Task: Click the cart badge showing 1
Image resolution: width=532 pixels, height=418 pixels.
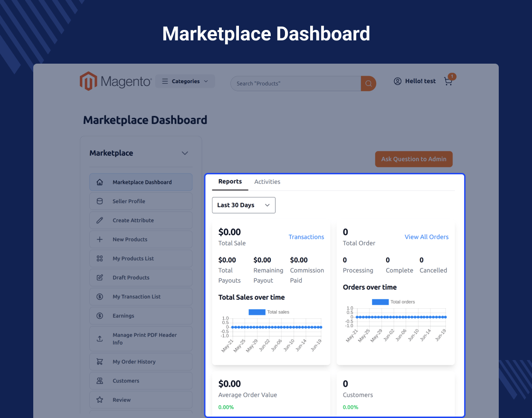Action: click(452, 76)
